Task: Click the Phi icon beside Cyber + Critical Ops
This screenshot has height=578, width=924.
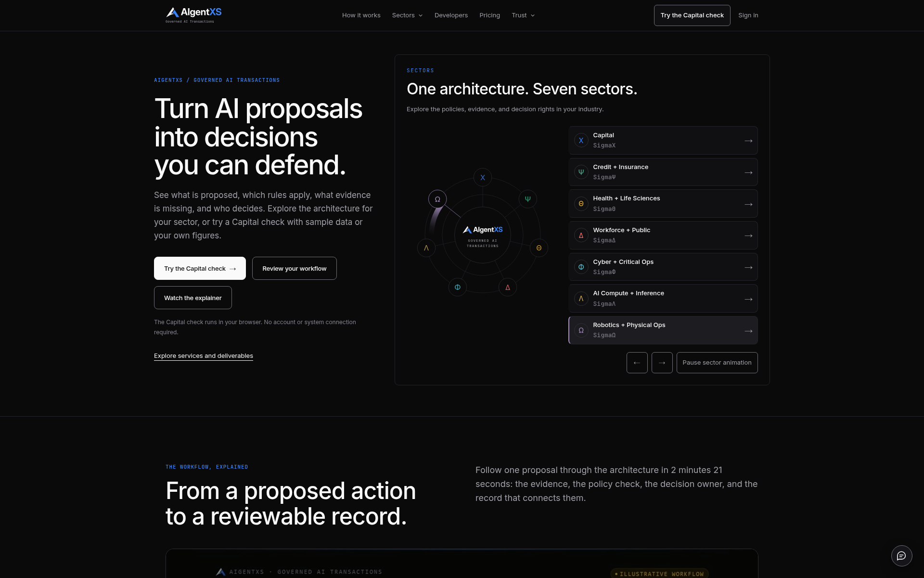Action: pos(581,267)
